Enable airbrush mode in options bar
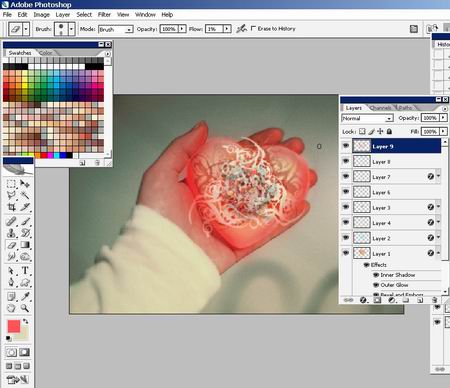 click(241, 29)
